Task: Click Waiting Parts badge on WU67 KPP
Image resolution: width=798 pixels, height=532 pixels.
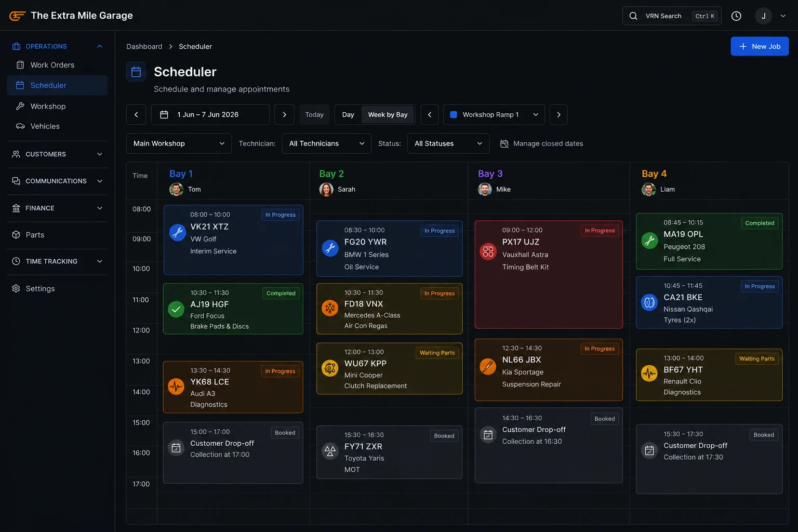Action: tap(437, 353)
